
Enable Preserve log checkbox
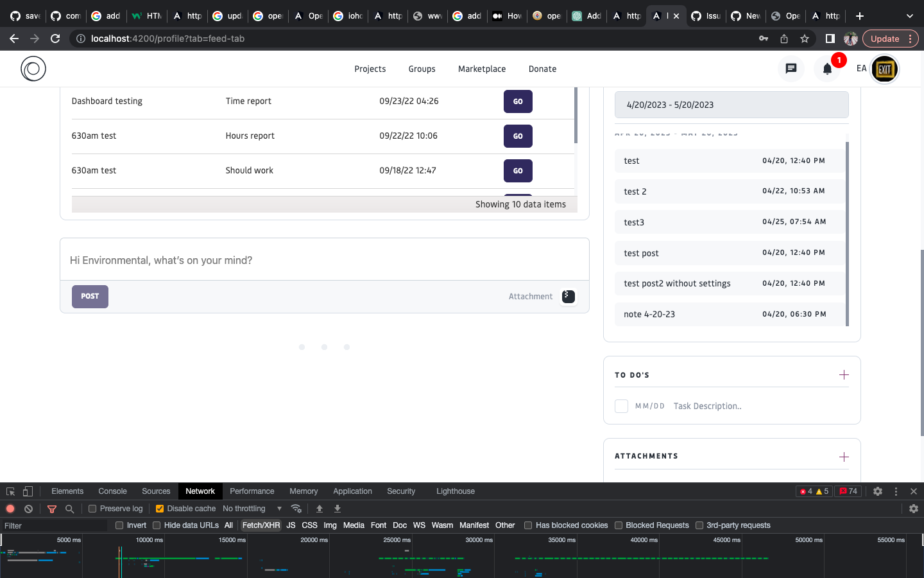click(93, 509)
